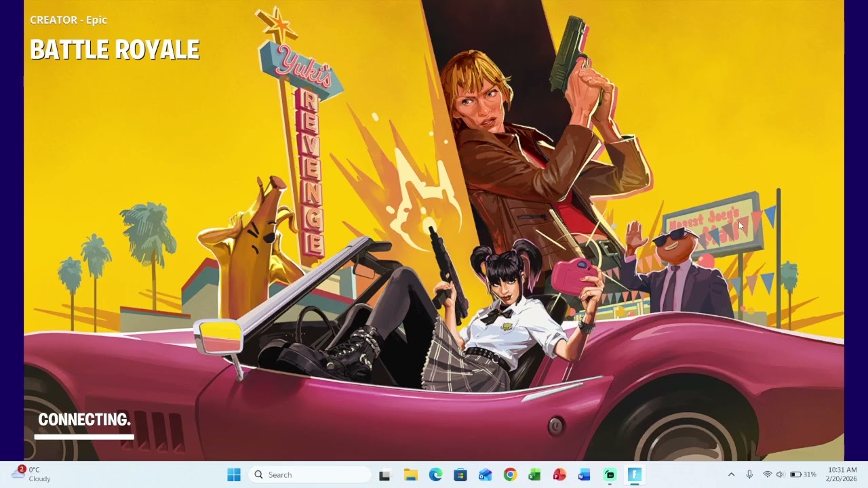Open Excel from the taskbar
Image resolution: width=868 pixels, height=488 pixels.
[x=534, y=475]
